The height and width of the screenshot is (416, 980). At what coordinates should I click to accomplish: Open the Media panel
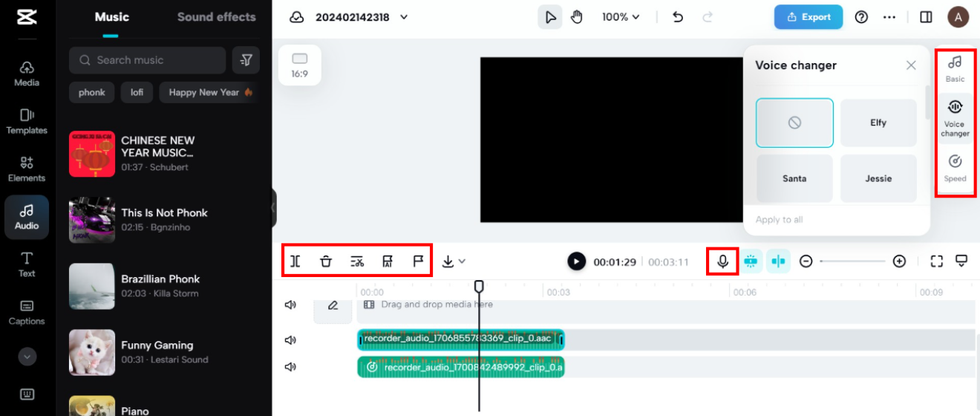pos(27,74)
